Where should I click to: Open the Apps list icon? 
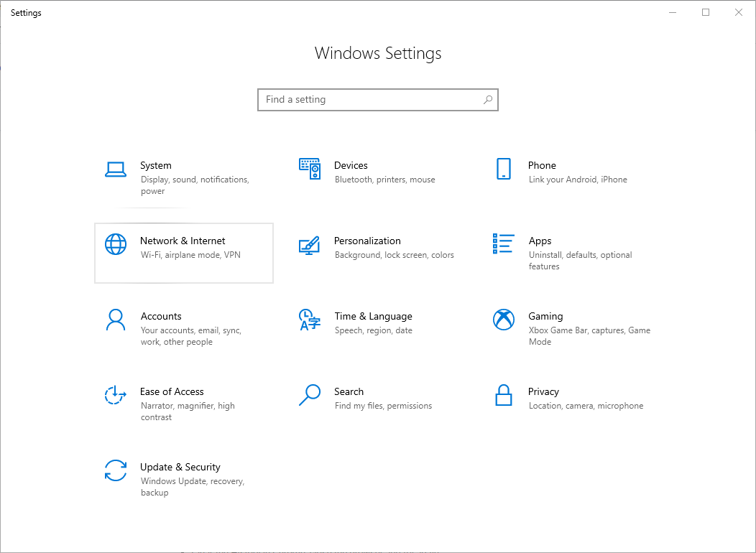click(503, 243)
